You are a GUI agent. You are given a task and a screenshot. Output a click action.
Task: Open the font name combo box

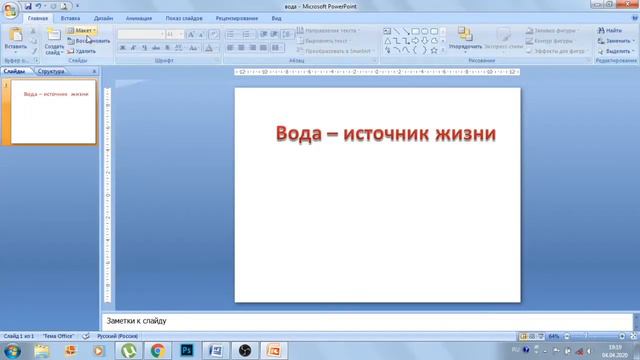click(141, 35)
